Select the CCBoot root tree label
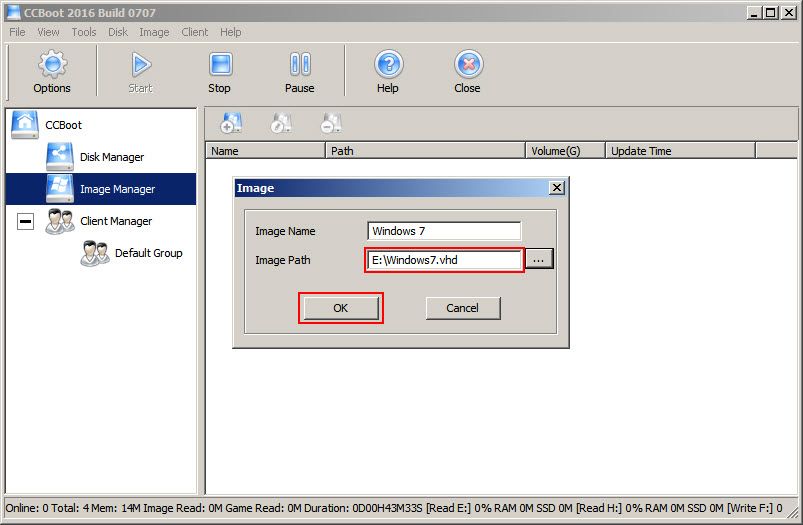The height and width of the screenshot is (525, 803). point(64,125)
